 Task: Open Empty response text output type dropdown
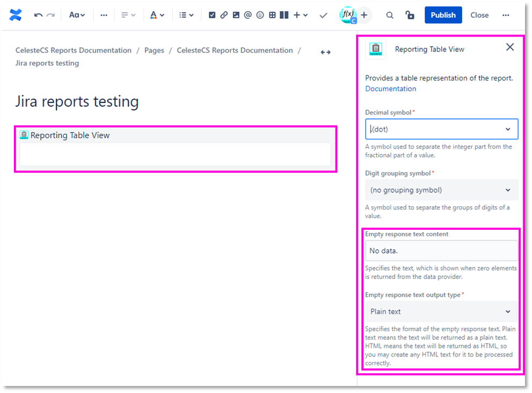pos(441,311)
